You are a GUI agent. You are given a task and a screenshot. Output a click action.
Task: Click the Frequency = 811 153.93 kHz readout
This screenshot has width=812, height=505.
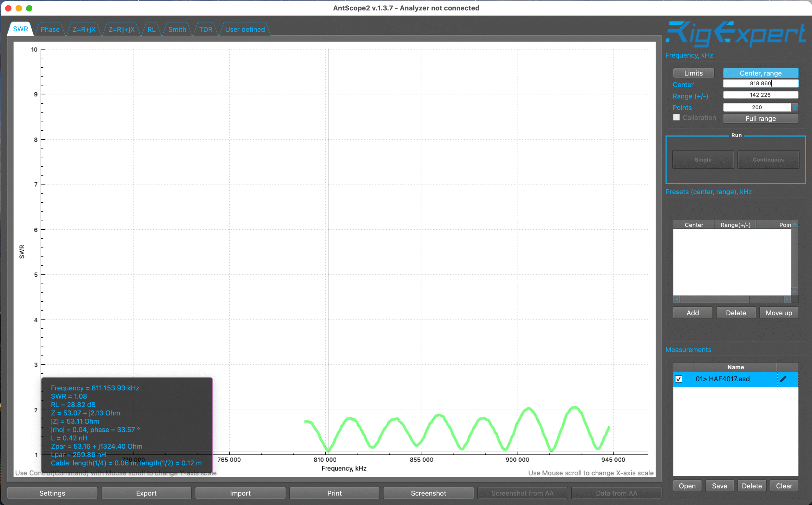click(95, 388)
